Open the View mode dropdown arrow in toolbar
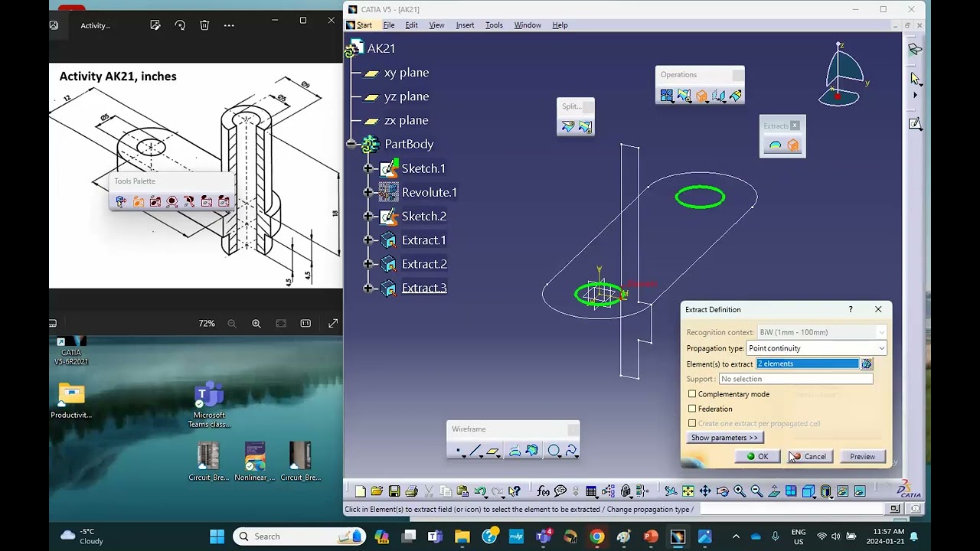 [832, 497]
